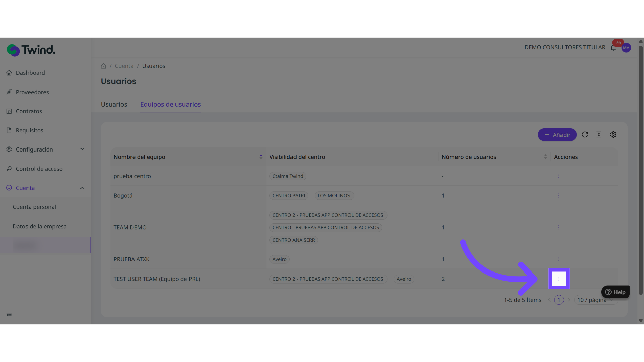This screenshot has height=362, width=644.
Task: Click the prueba centro team name
Action: 132,176
